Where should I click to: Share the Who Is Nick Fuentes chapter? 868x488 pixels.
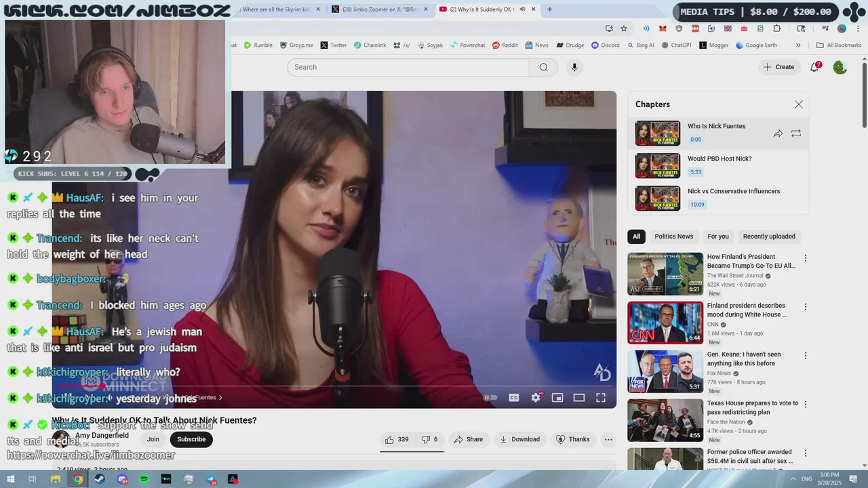point(778,134)
